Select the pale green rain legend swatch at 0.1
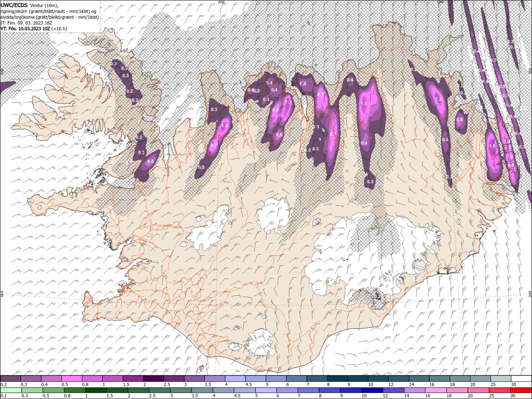Viewport: 532px width, 399px height. [x=10, y=390]
